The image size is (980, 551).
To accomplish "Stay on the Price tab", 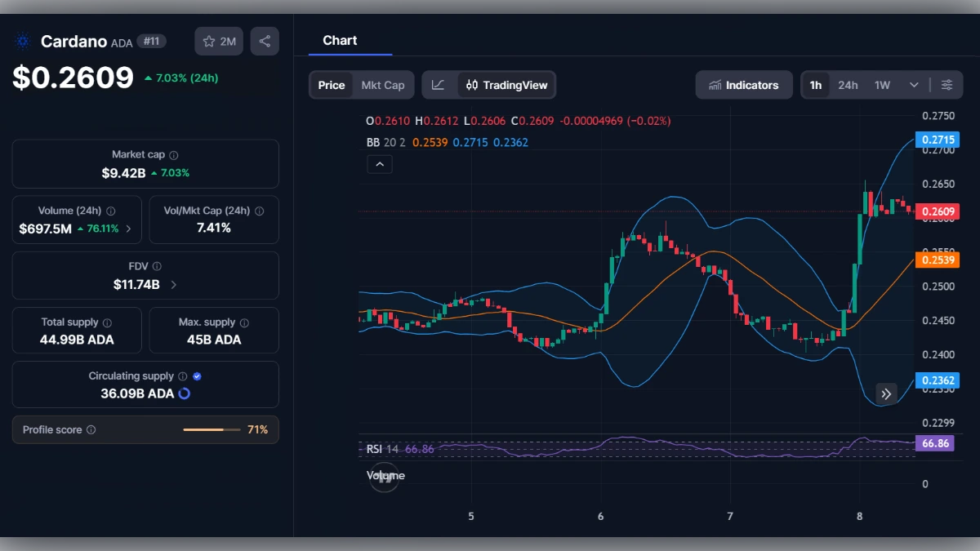I will (331, 84).
